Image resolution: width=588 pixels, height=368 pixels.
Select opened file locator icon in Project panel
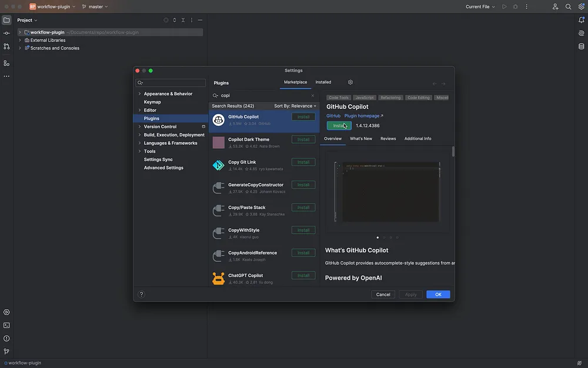[166, 20]
